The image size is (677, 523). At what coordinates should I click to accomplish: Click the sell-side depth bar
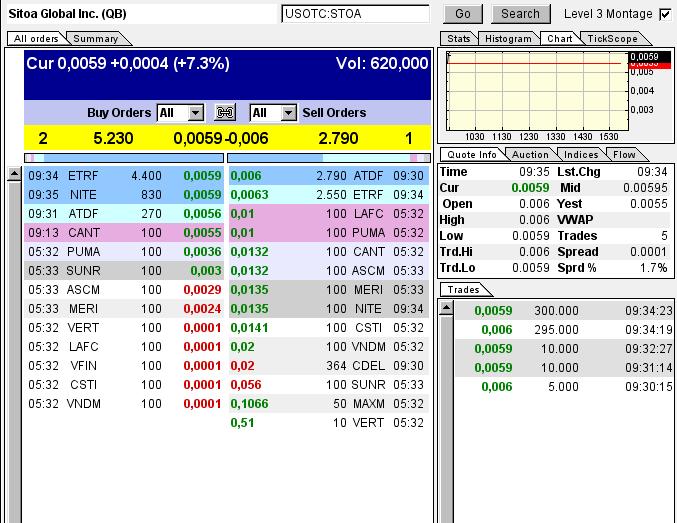[329, 158]
